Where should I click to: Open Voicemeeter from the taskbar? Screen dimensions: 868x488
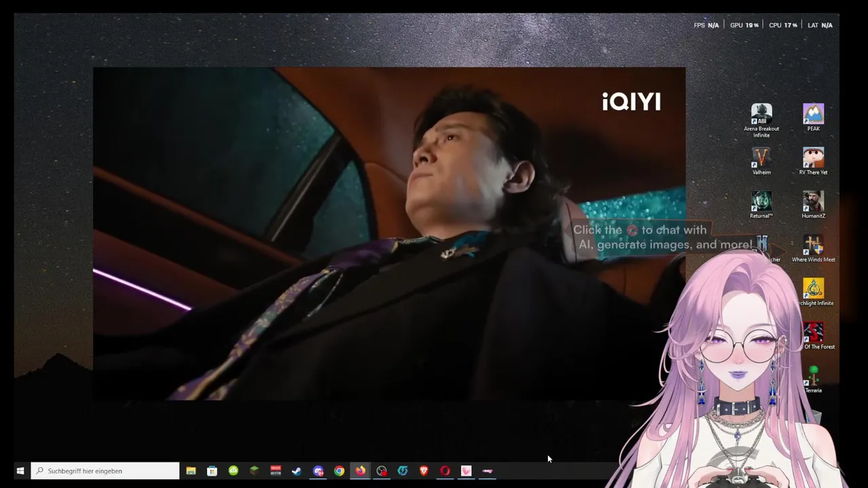coord(275,471)
